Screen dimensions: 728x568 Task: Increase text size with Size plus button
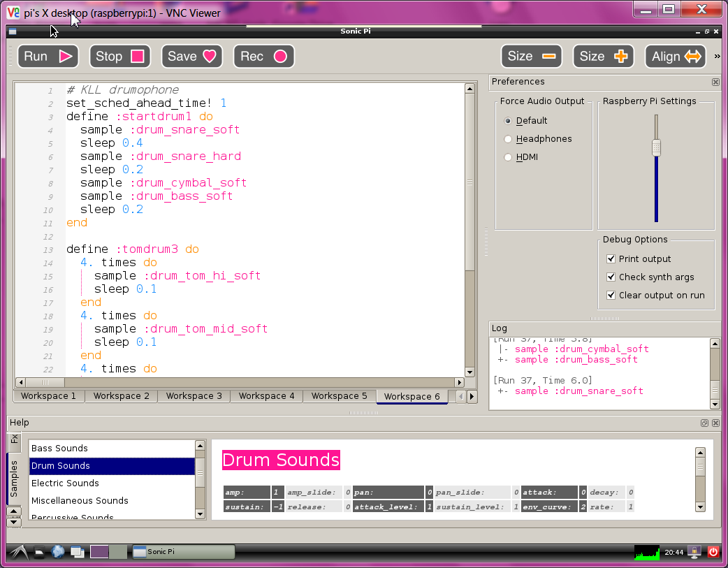[x=603, y=57]
